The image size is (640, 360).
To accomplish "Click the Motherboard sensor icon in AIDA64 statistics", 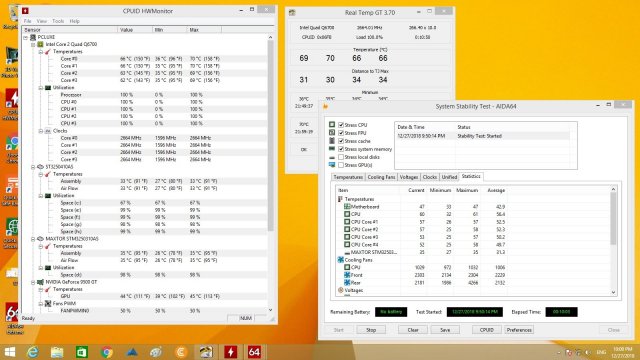I will 347,207.
